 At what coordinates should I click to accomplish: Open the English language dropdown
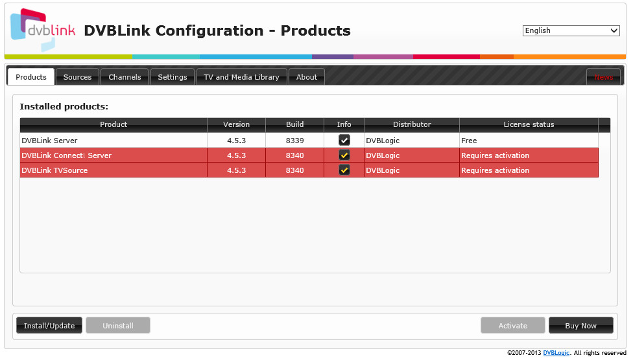pyautogui.click(x=571, y=30)
